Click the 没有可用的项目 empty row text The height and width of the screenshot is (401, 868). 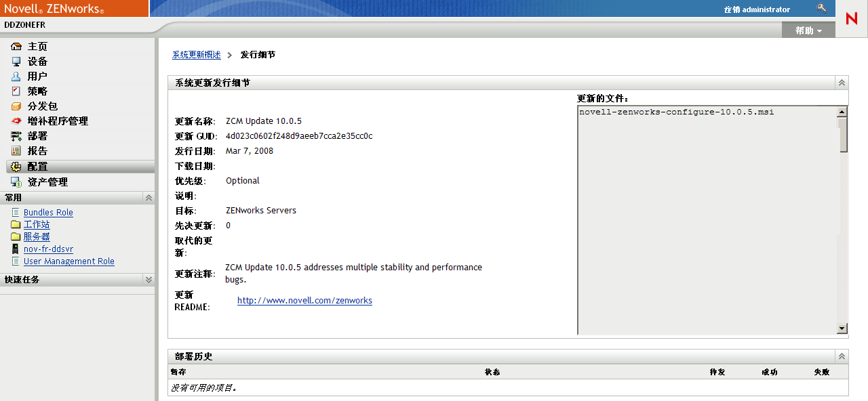click(x=204, y=388)
